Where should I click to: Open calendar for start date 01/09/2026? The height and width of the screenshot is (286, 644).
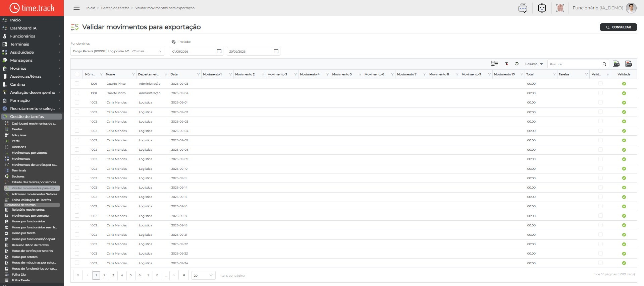[x=219, y=51]
